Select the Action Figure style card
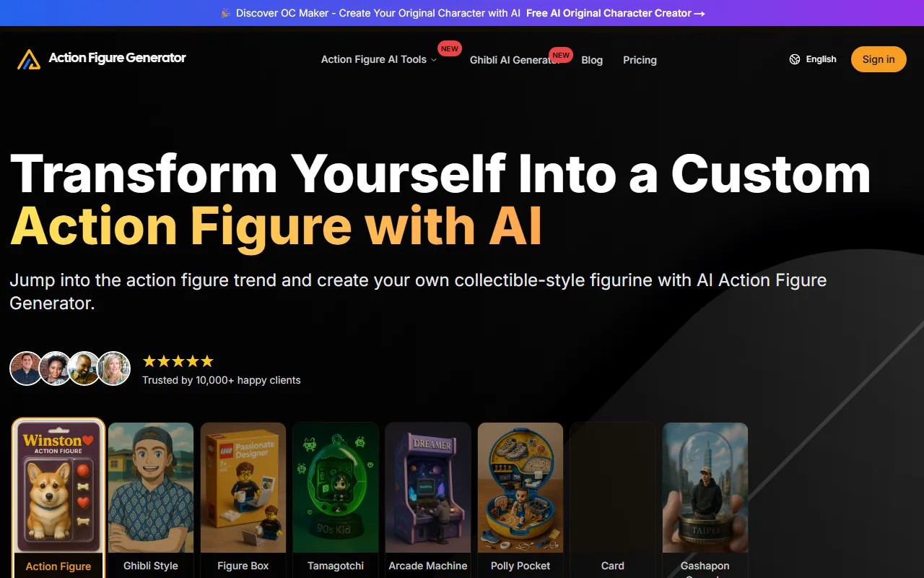 click(x=58, y=499)
